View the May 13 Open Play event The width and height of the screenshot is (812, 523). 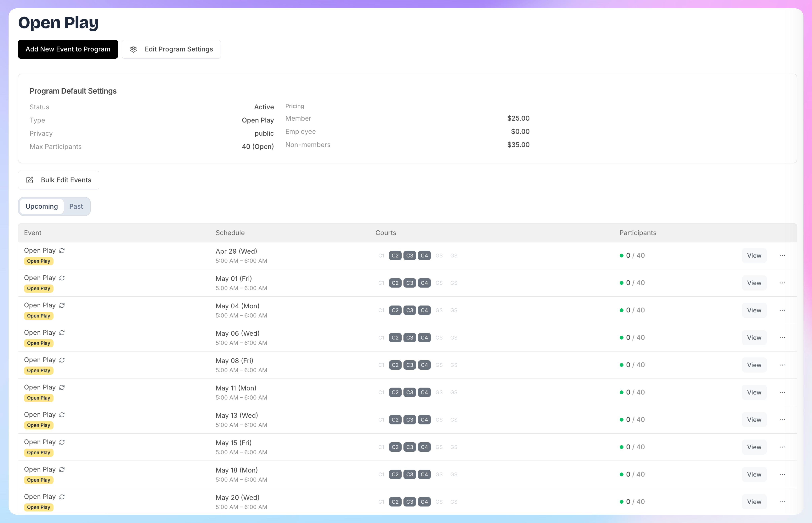click(754, 420)
